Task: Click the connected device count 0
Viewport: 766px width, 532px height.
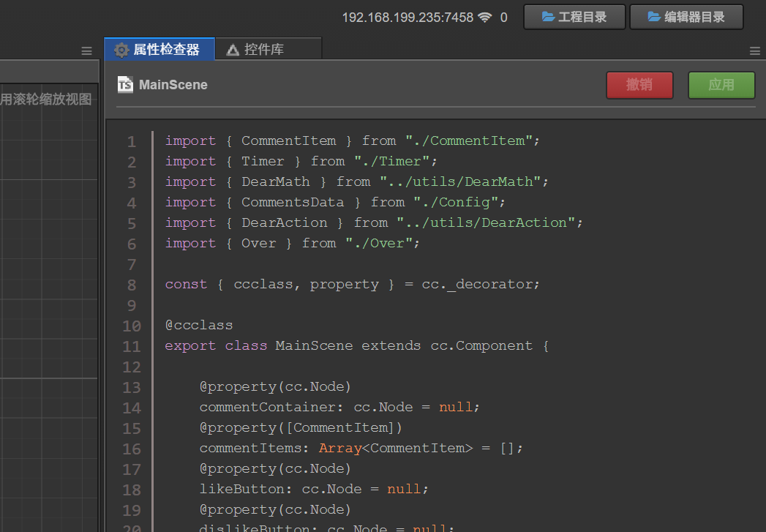Action: 503,18
